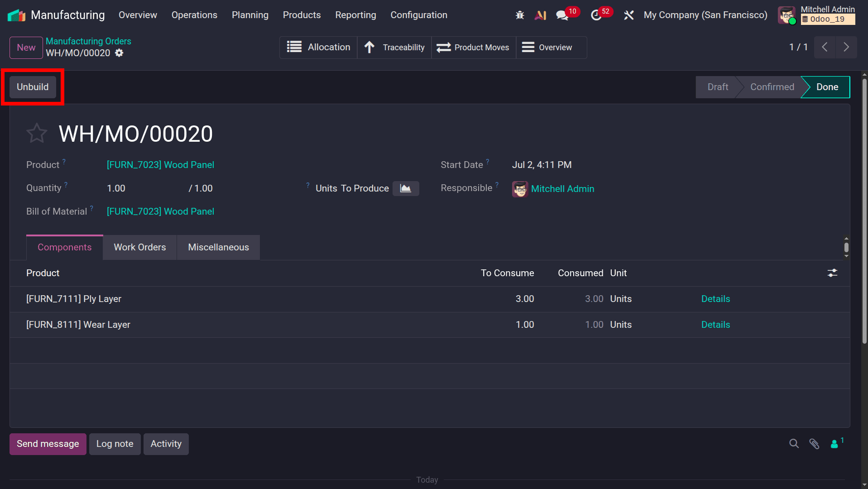
Task: Click the Confirmed status stage
Action: [x=772, y=87]
